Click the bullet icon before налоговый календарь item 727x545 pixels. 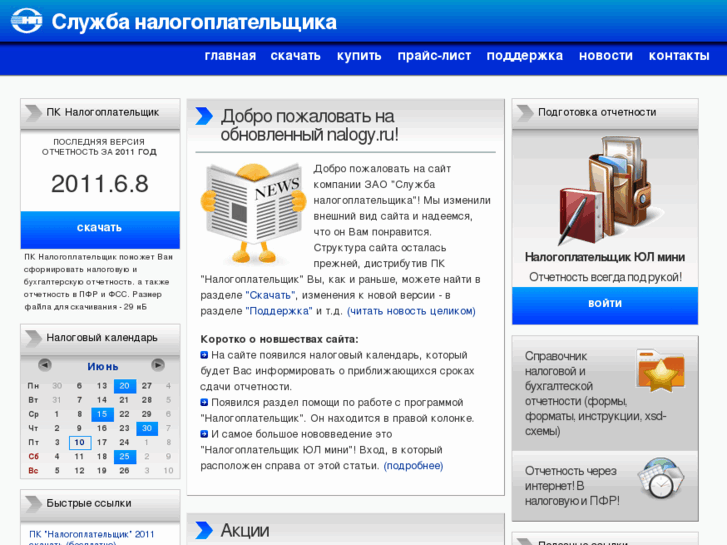click(204, 355)
